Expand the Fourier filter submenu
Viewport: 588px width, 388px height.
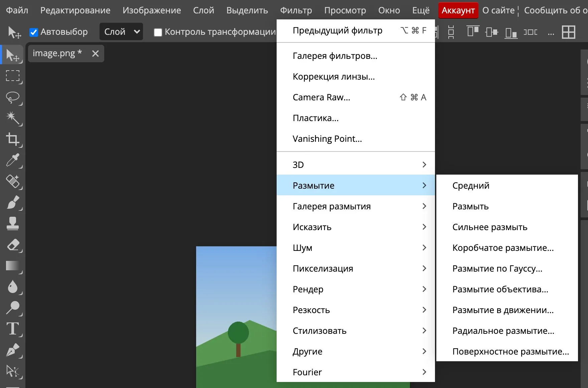point(356,372)
